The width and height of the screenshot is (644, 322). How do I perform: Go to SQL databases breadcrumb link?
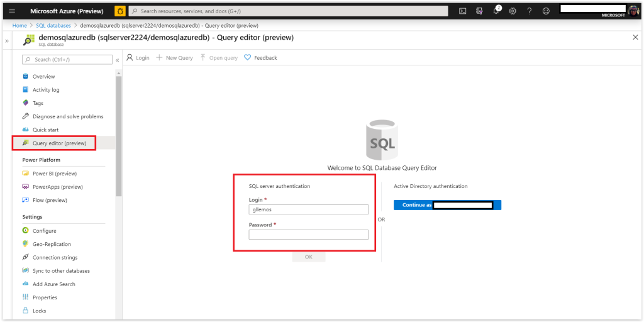click(53, 25)
